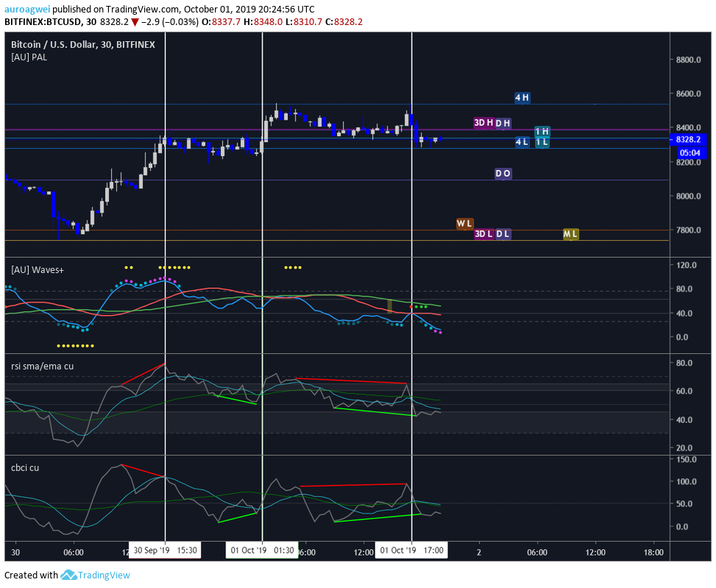Click the C:8328.2 close value in header
This screenshot has width=716, height=588.
coord(344,22)
